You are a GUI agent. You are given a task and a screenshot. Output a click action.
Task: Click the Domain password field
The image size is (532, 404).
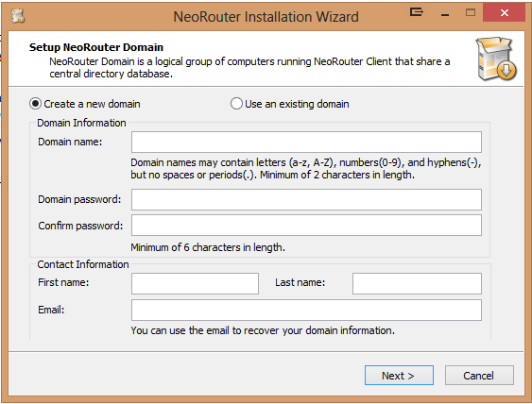(x=306, y=199)
